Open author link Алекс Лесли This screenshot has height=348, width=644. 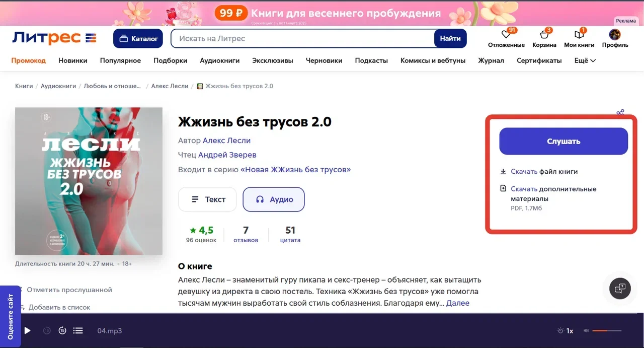226,141
